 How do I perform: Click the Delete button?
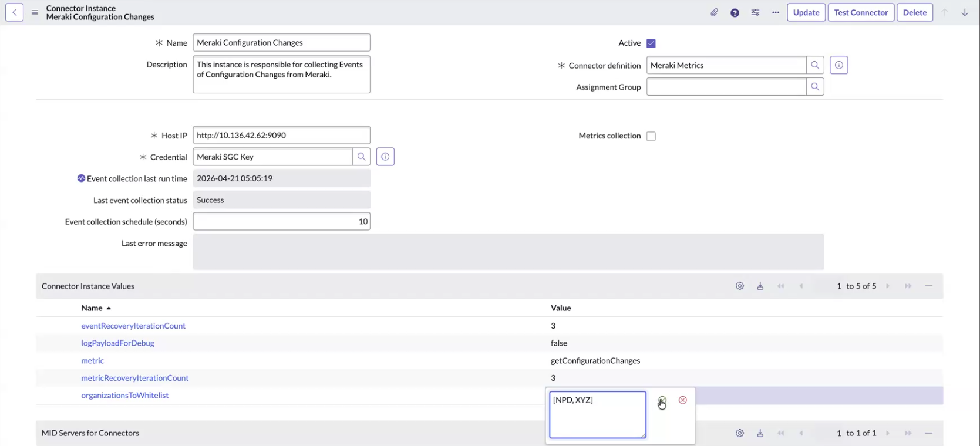click(x=915, y=12)
